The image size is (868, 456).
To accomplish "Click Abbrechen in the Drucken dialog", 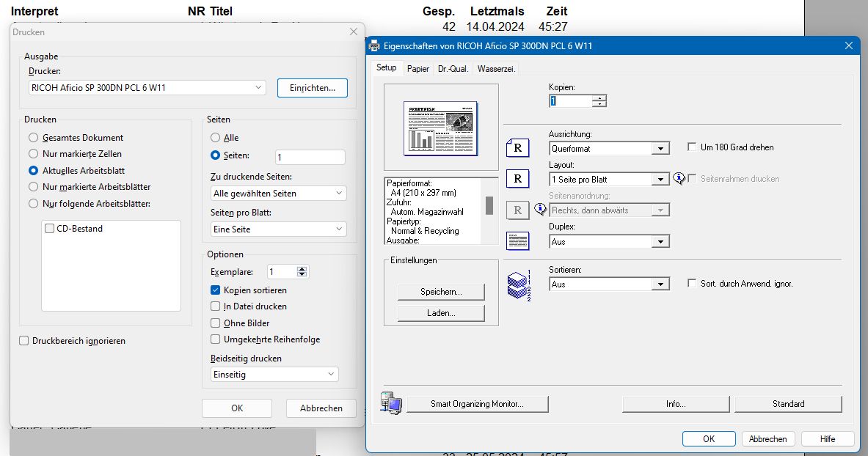I will coord(321,408).
